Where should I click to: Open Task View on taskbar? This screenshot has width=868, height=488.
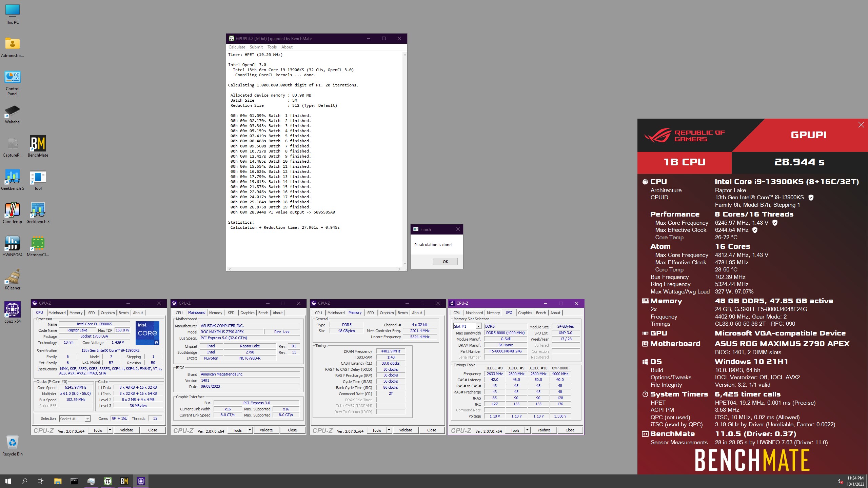41,481
